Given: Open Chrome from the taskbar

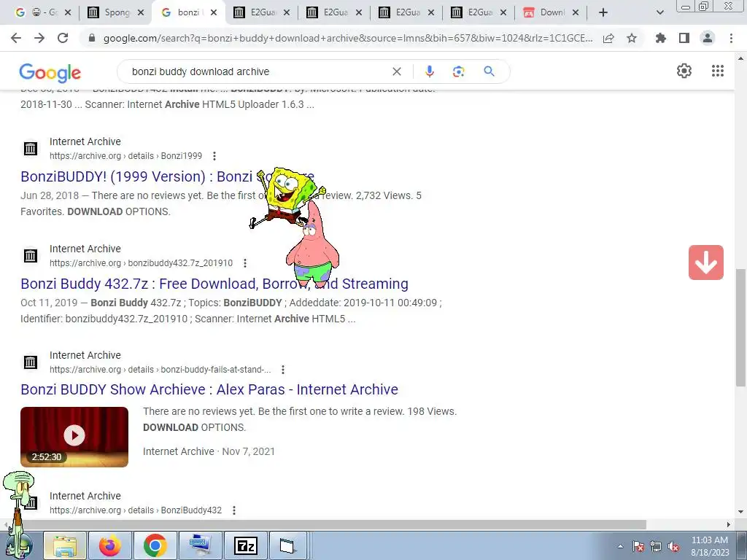Looking at the screenshot, I should coord(155,545).
